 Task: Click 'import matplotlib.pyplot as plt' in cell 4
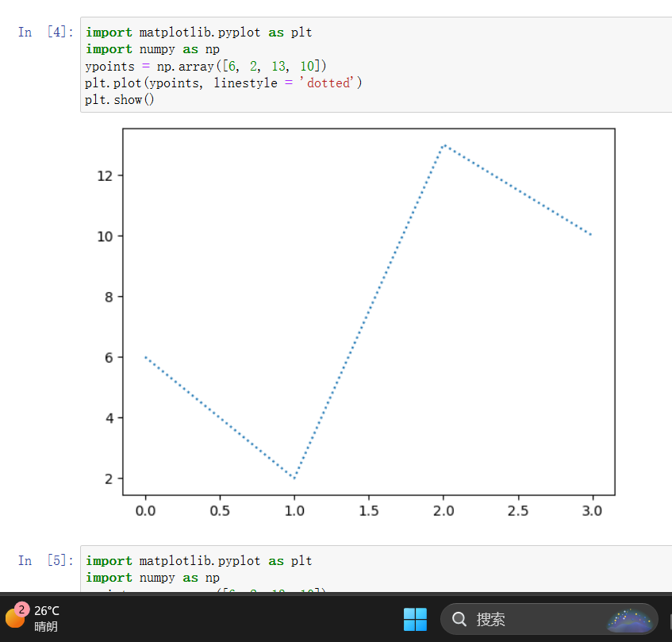pyautogui.click(x=199, y=33)
